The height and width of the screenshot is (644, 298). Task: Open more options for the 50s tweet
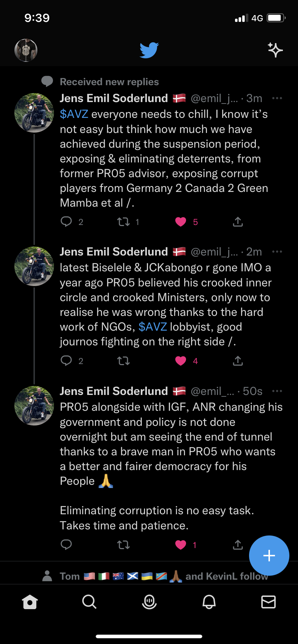(277, 391)
